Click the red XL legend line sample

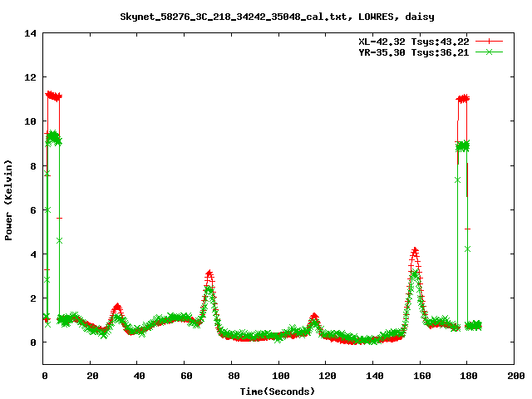(489, 42)
